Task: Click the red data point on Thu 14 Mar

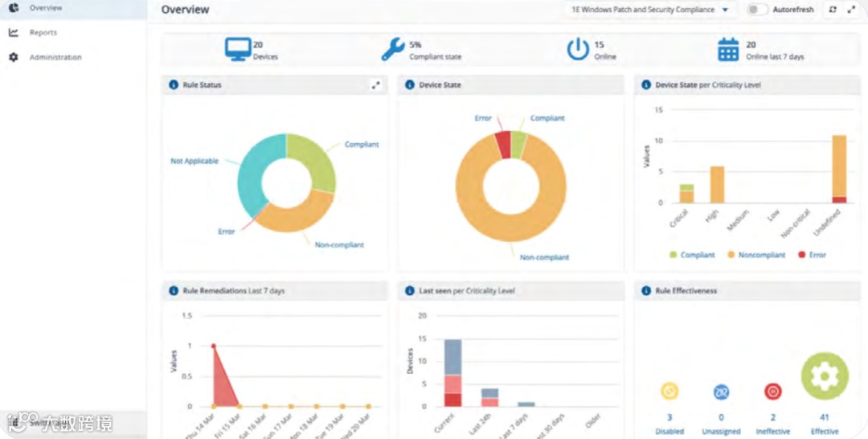Action: [214, 346]
